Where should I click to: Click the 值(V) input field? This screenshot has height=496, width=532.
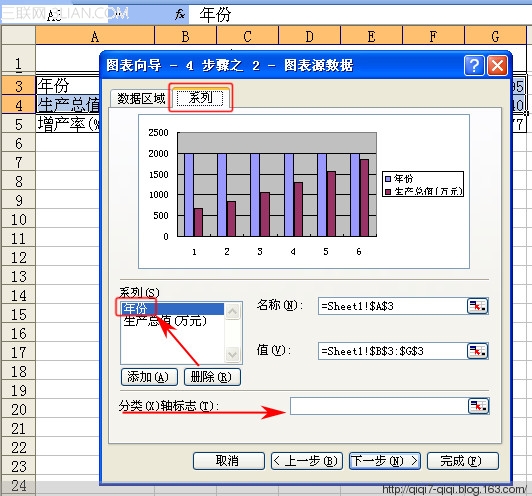pos(393,351)
